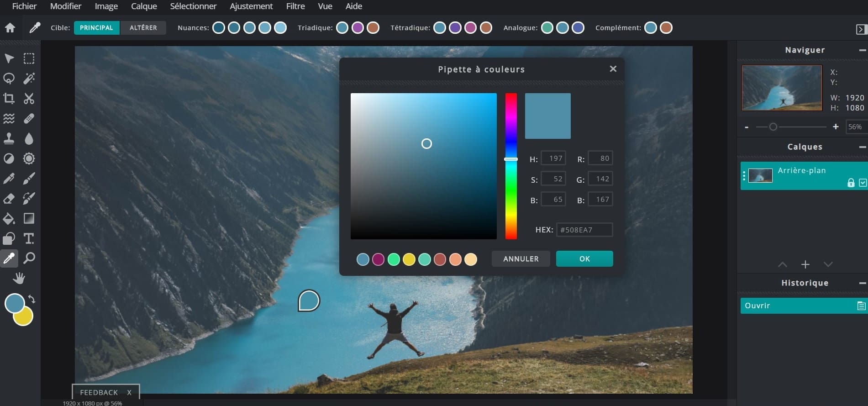
Task: Click the Home icon
Action: tap(10, 28)
